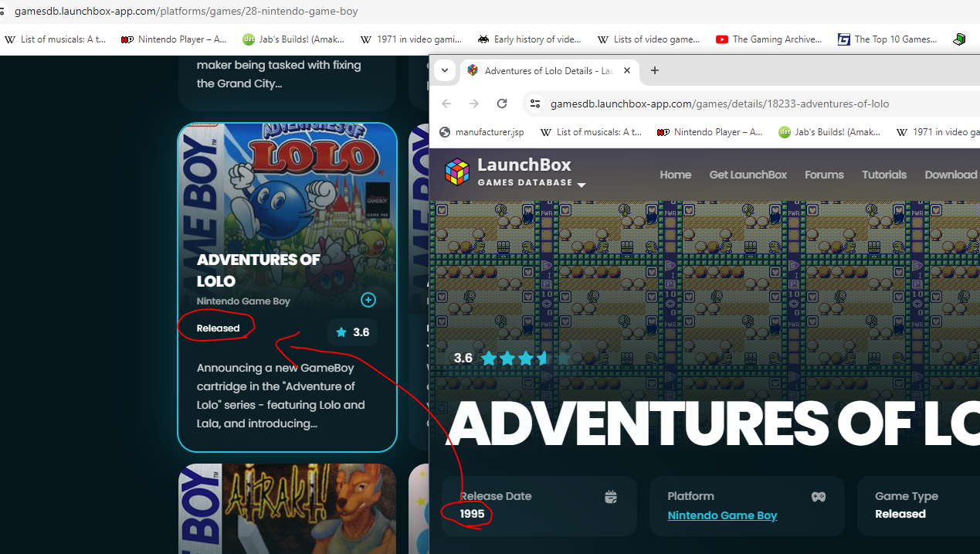Reload the Adventures of Lolo details page
This screenshot has height=554, width=980.
(502, 104)
